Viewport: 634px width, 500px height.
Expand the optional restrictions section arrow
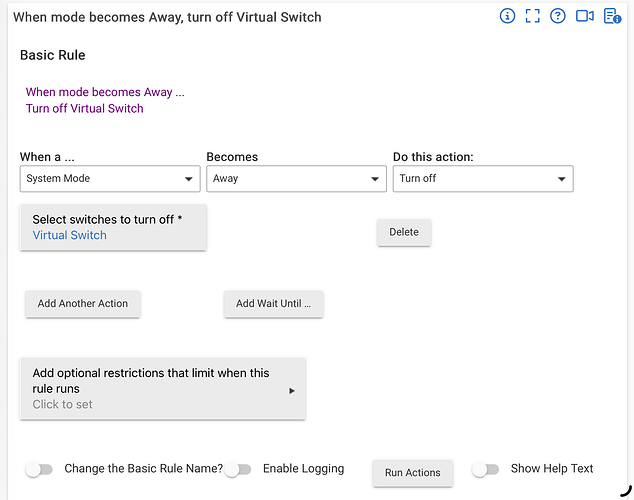pos(292,390)
